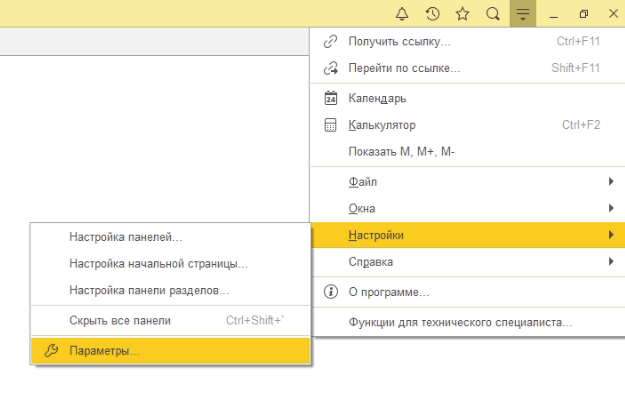Click the Ctrl+Shift+` shortcut text

click(255, 320)
